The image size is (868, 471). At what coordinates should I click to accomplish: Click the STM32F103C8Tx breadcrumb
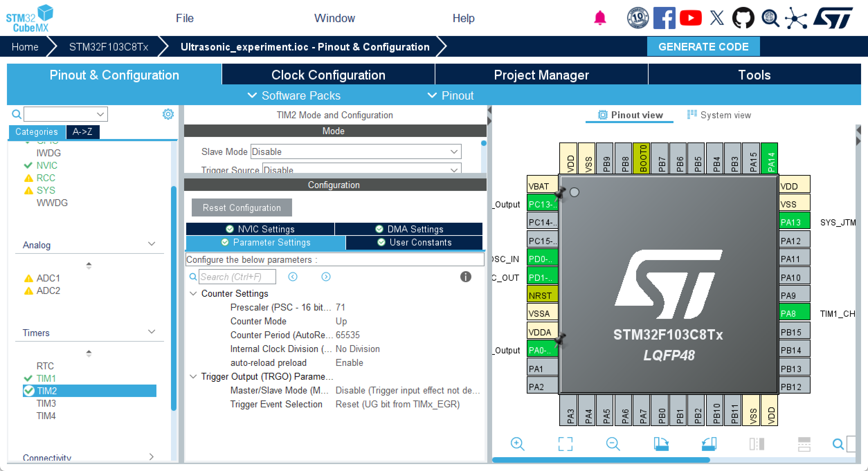(109, 46)
